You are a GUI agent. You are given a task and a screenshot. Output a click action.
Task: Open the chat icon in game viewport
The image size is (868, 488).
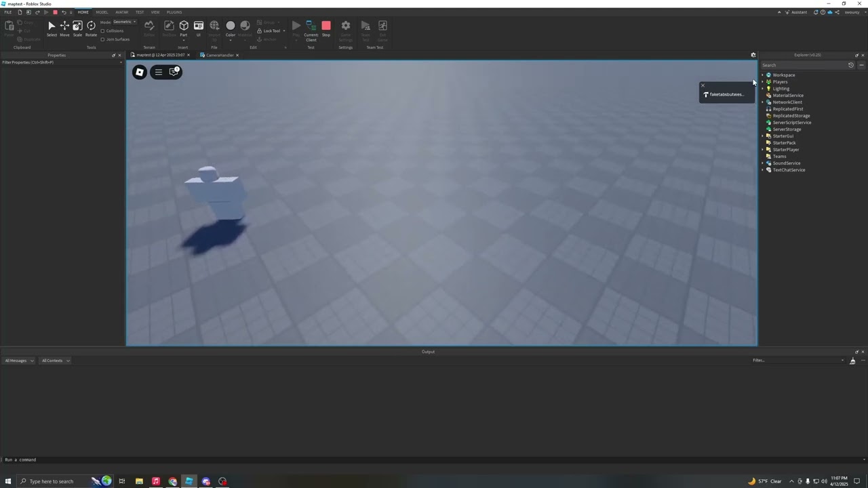tap(174, 72)
